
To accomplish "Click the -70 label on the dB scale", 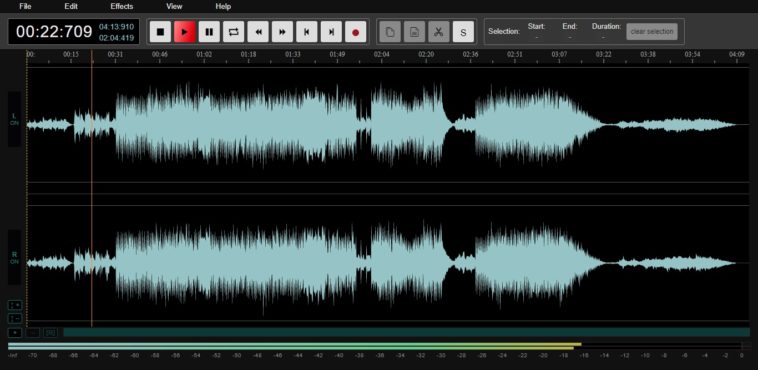I will coord(32,355).
